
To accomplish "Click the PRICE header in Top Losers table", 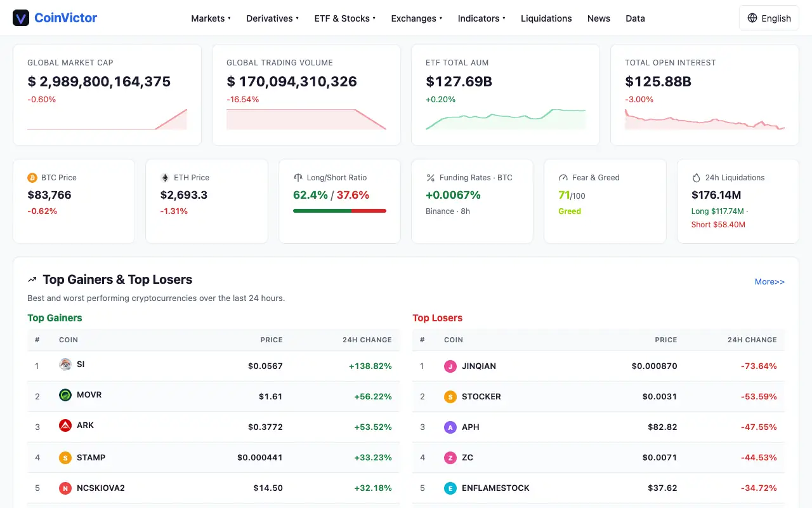I will tap(666, 340).
